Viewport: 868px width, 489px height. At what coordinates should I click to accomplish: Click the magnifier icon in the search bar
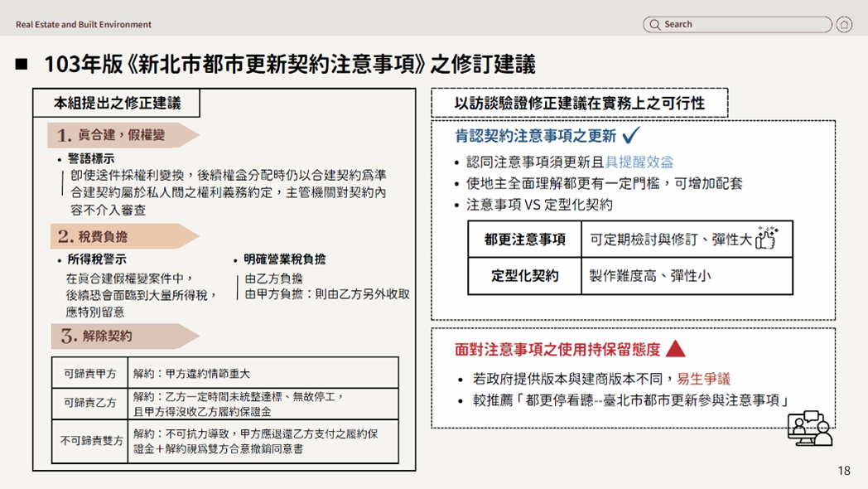click(655, 25)
